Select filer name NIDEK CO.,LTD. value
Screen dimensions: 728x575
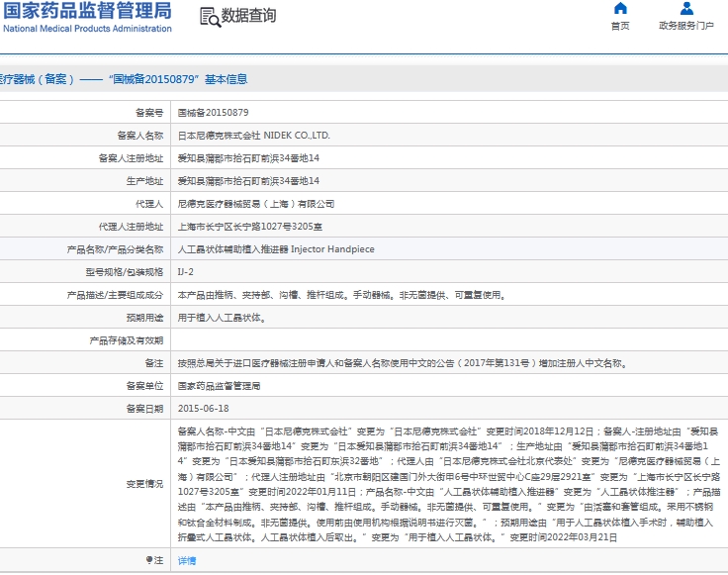pyautogui.click(x=254, y=136)
